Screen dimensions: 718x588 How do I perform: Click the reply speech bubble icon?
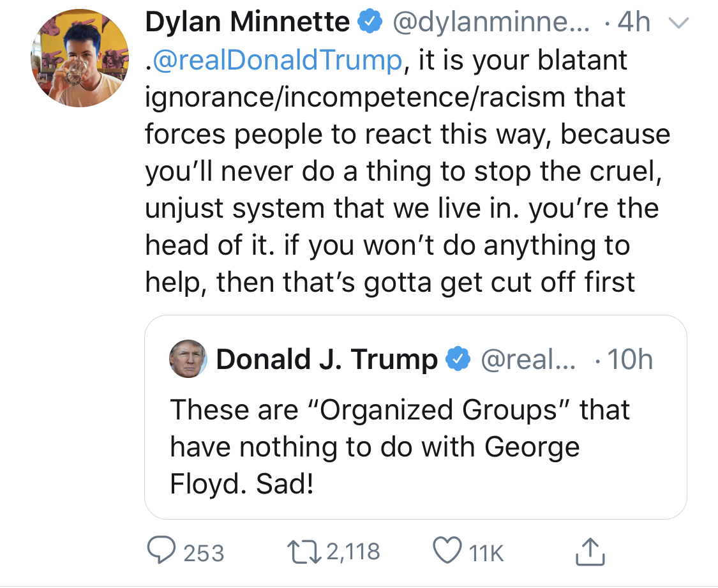161,550
